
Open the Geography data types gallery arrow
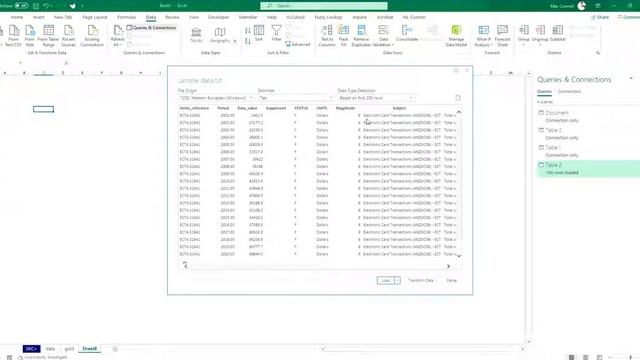[x=235, y=42]
